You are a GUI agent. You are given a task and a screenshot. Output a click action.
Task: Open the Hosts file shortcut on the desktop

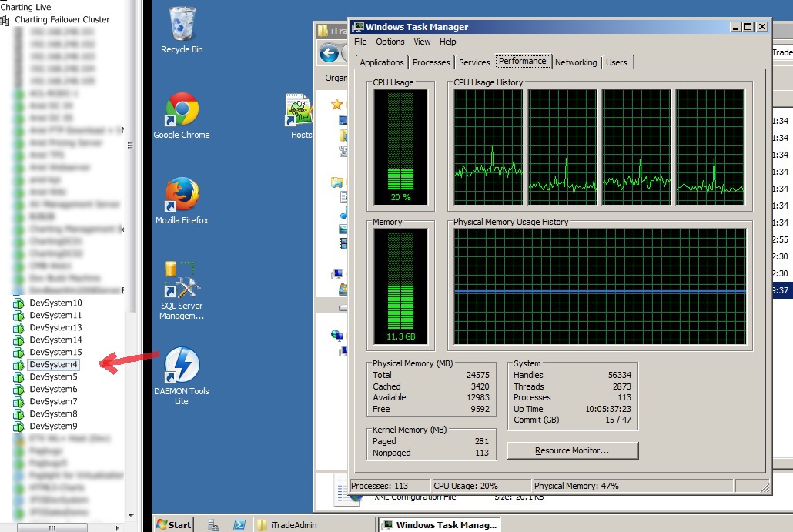(x=299, y=115)
